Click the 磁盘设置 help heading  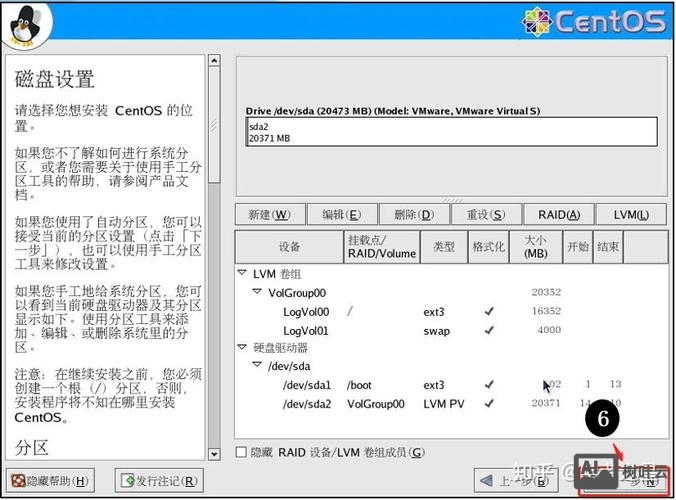point(54,79)
